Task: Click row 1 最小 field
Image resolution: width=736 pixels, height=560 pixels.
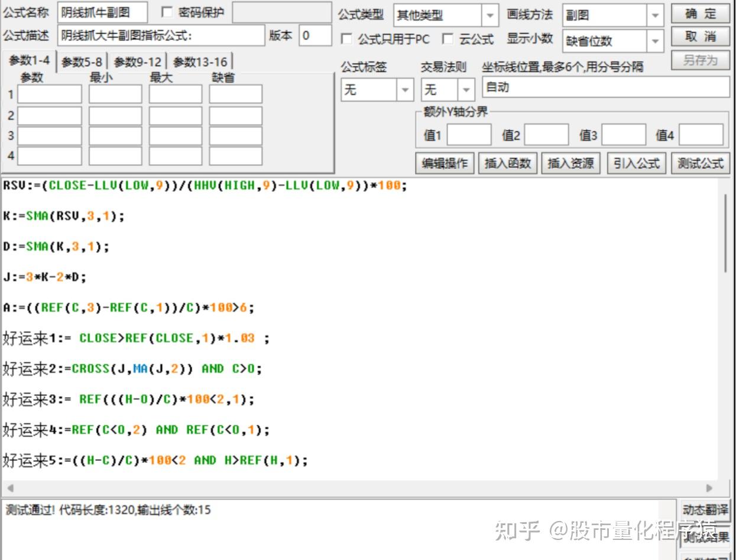Action: point(115,95)
